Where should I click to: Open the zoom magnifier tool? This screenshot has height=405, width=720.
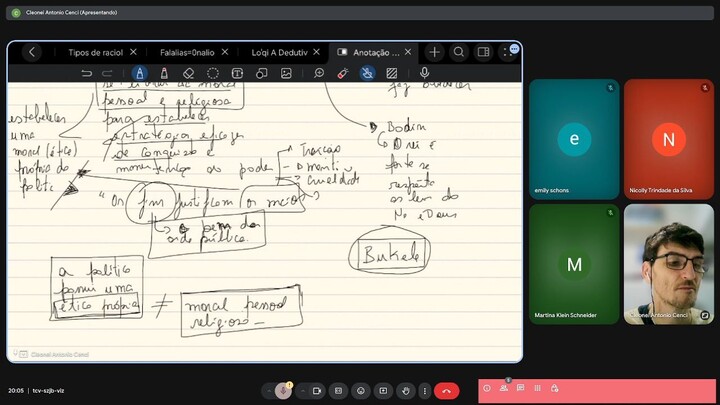pos(319,73)
